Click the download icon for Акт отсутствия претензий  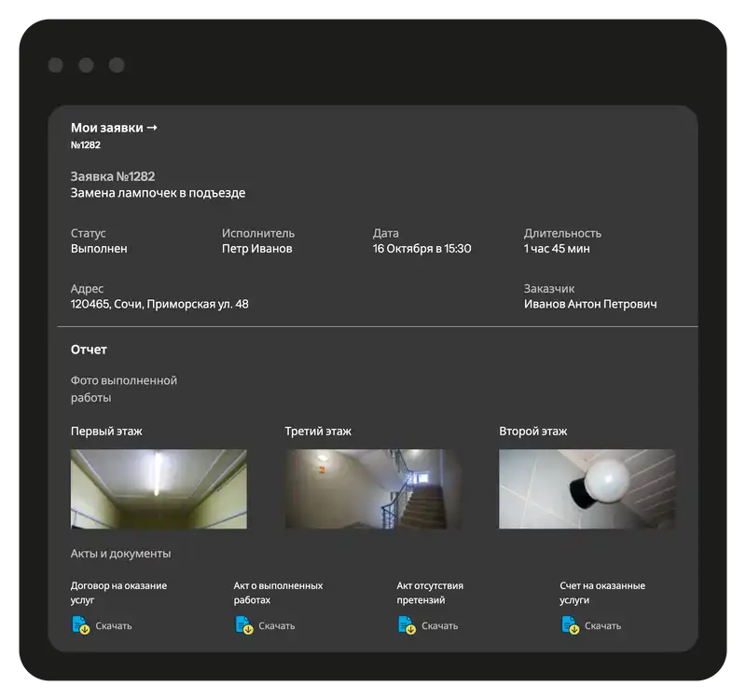(408, 625)
